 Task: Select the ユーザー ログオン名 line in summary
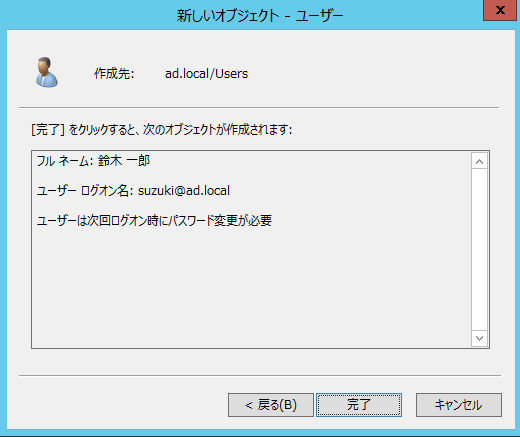point(133,191)
